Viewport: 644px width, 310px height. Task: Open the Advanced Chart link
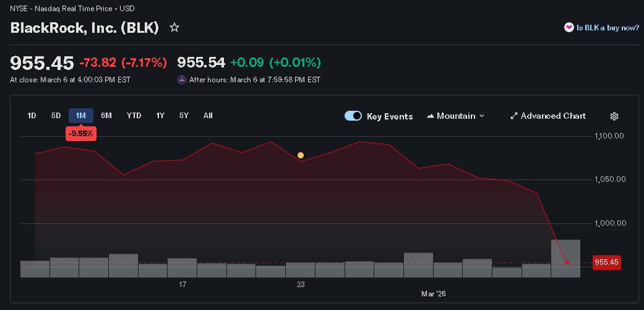[x=552, y=116]
